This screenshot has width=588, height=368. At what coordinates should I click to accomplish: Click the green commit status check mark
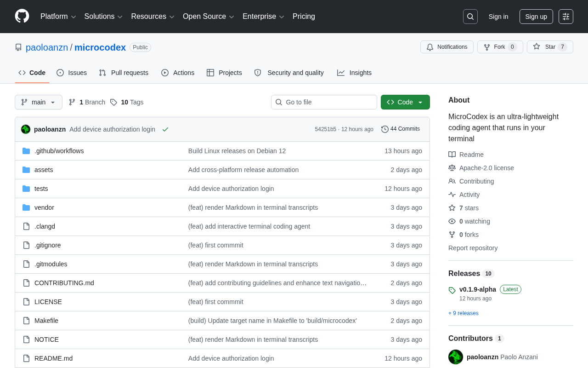165,129
